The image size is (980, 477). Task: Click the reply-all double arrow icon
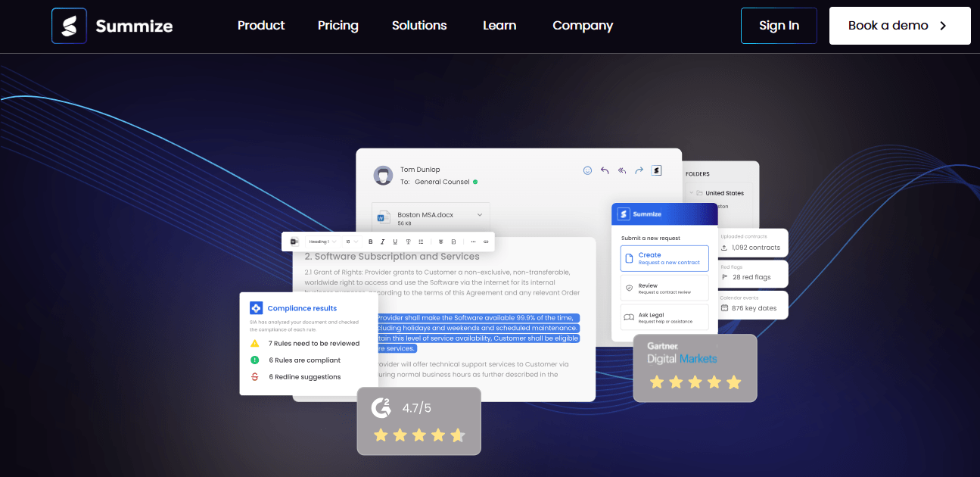coord(622,170)
